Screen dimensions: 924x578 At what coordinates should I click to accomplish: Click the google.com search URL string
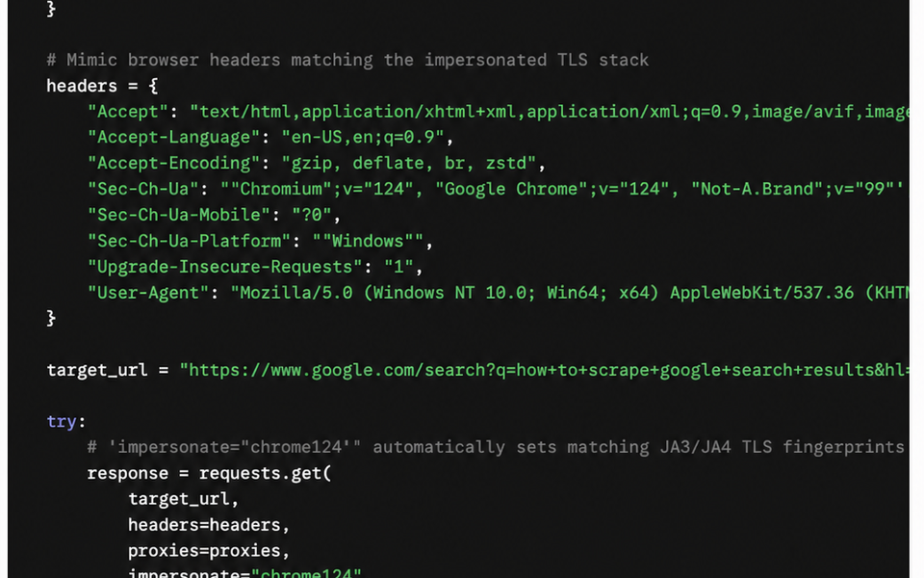click(x=544, y=370)
